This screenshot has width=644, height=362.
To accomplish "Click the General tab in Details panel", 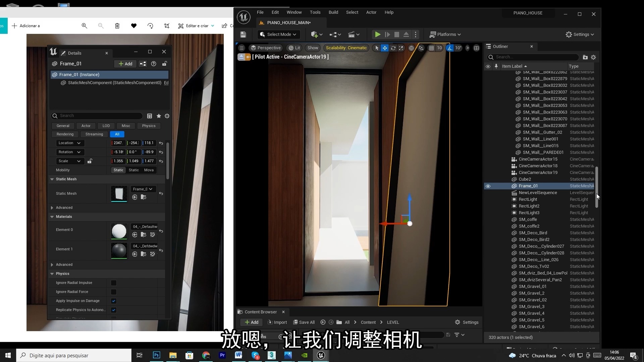I will pos(62,126).
